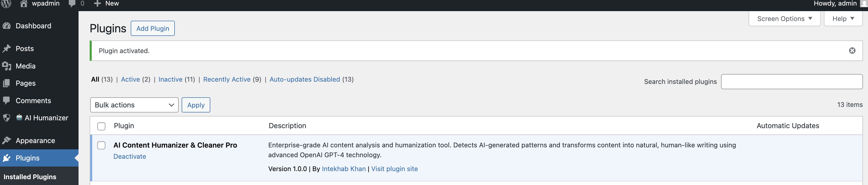This screenshot has height=185, width=868.
Task: Open Dashboard via its gauge icon
Action: click(x=7, y=26)
